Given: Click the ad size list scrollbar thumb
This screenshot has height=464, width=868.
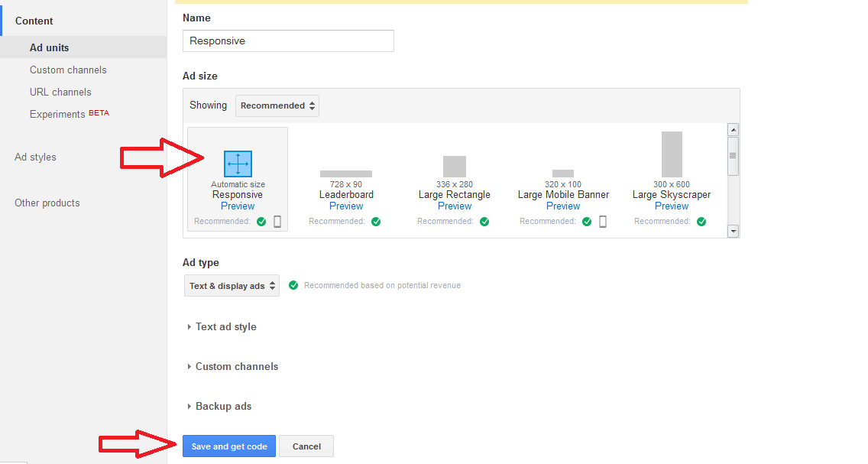Looking at the screenshot, I should pos(733,156).
